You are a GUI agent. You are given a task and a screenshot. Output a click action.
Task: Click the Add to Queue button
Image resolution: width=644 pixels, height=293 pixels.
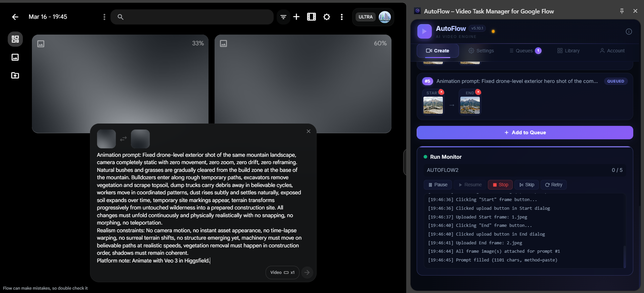point(525,133)
